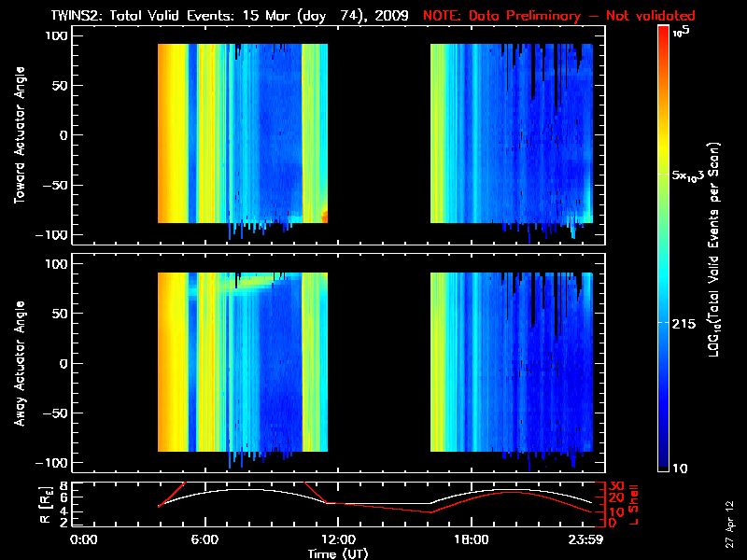
Task: Click the vertical color scale bar
Action: (664, 247)
